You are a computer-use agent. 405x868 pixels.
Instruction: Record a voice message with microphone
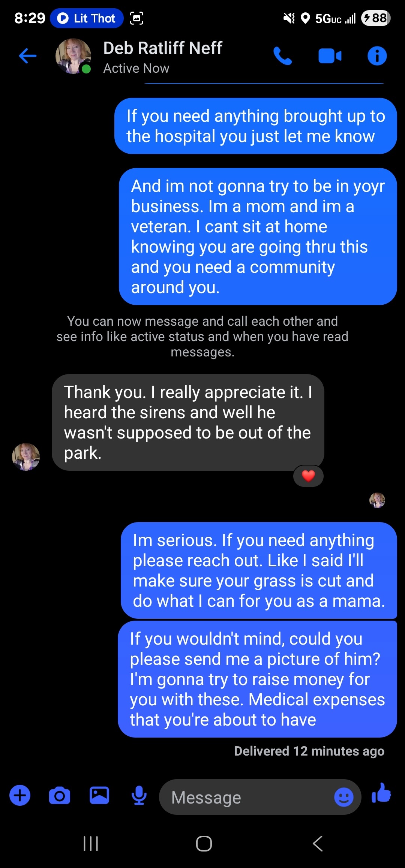pos(139,796)
